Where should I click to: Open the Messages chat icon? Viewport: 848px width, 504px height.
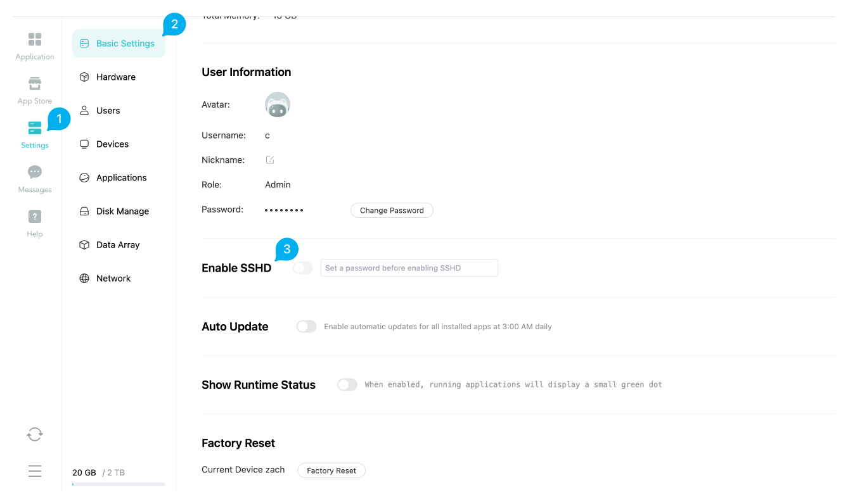[35, 172]
